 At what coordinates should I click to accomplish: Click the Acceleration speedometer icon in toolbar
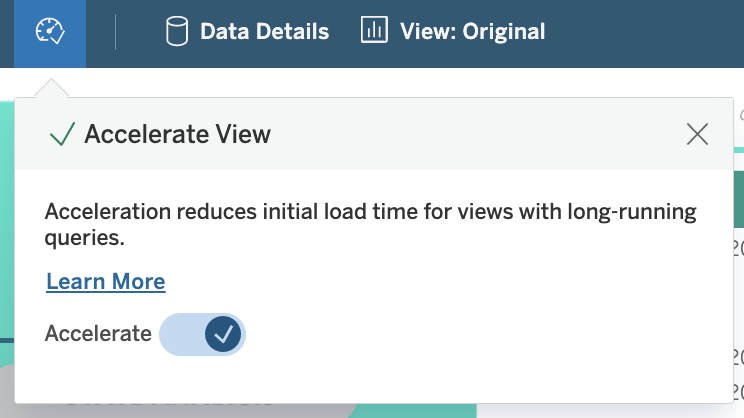49,32
